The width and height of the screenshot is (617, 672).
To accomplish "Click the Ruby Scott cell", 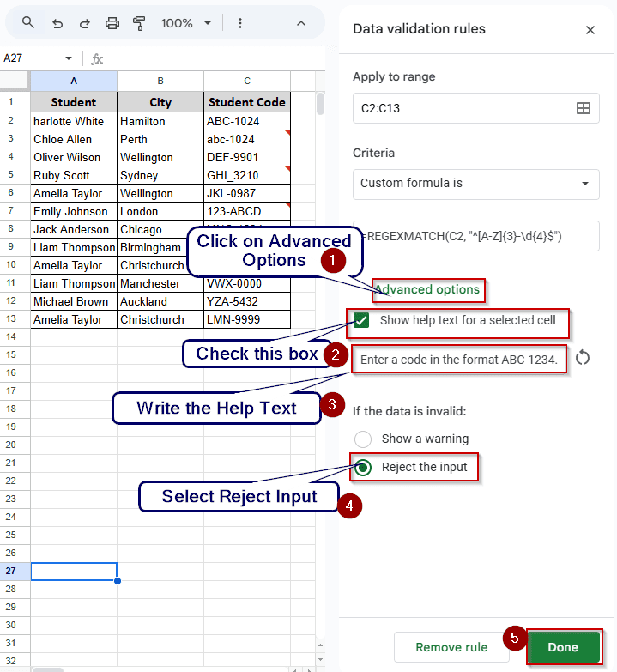I will 74,175.
